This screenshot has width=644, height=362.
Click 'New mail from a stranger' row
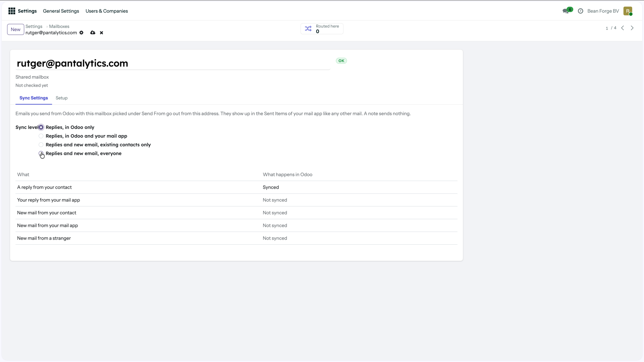(x=236, y=238)
